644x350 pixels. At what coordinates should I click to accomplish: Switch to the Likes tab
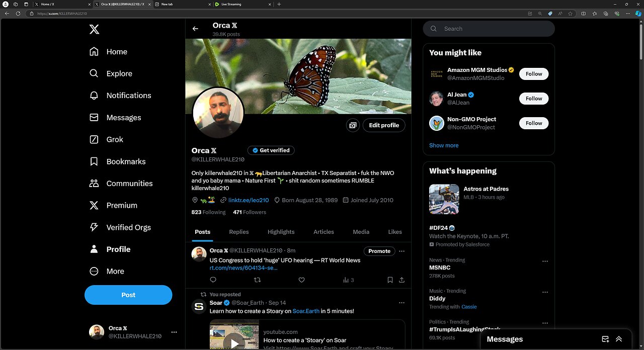[x=395, y=232]
